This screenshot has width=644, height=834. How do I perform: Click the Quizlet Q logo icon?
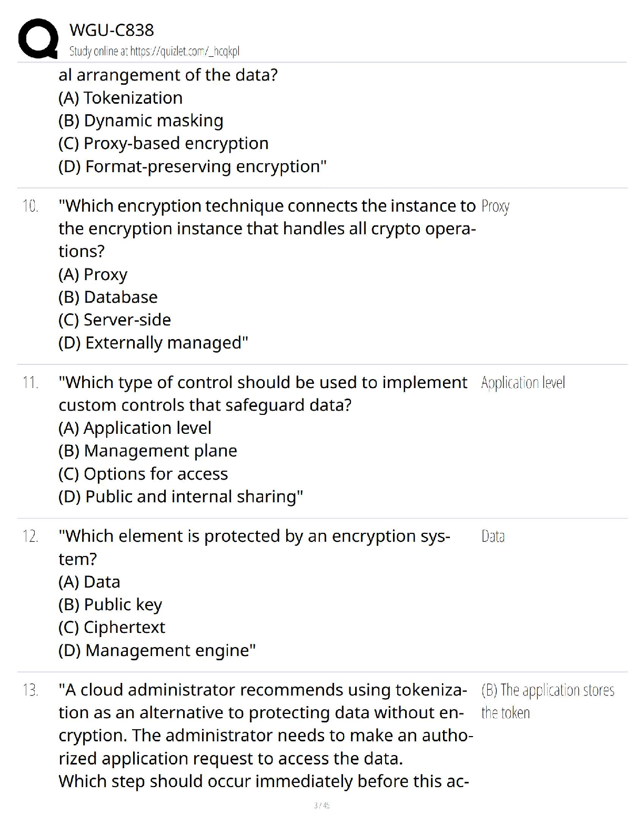click(38, 38)
